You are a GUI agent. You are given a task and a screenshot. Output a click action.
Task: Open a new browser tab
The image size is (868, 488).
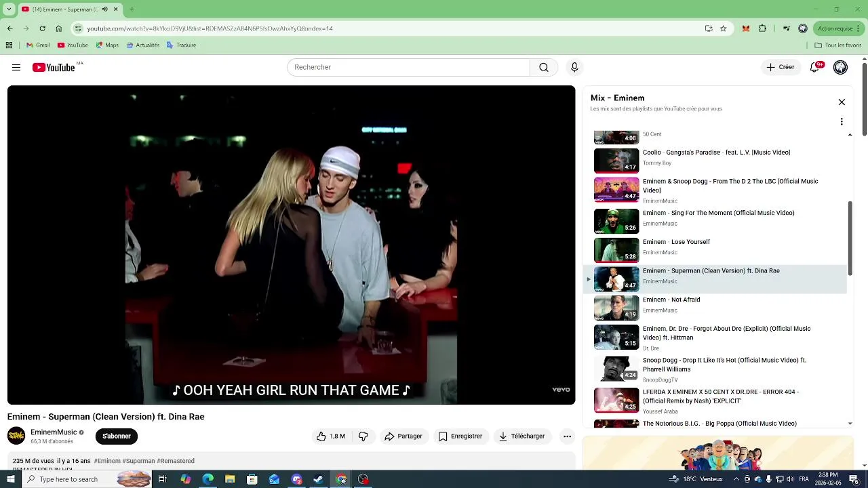[x=132, y=9]
